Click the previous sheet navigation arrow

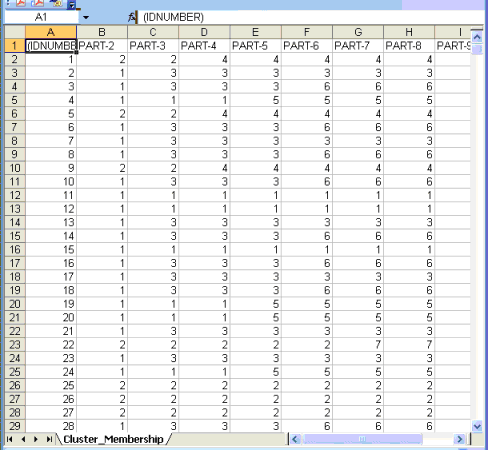pos(23,439)
